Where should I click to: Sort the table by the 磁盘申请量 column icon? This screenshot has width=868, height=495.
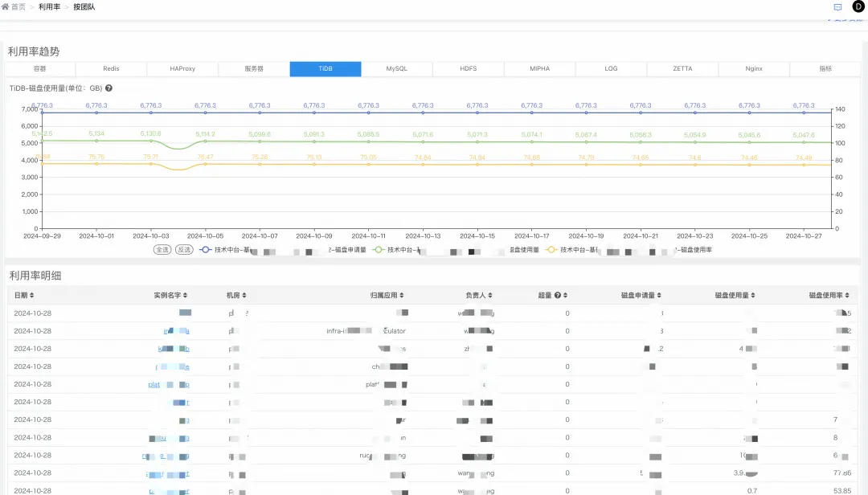pos(657,294)
